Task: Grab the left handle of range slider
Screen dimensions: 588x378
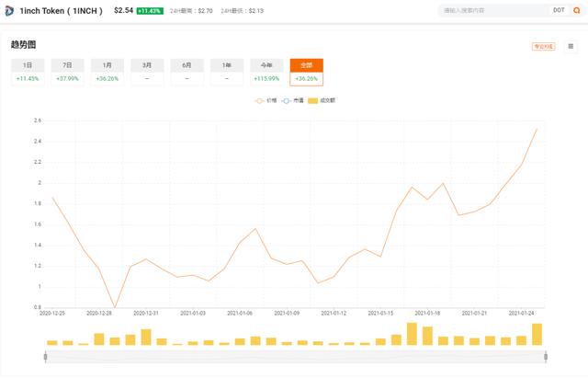Action: coord(45,357)
